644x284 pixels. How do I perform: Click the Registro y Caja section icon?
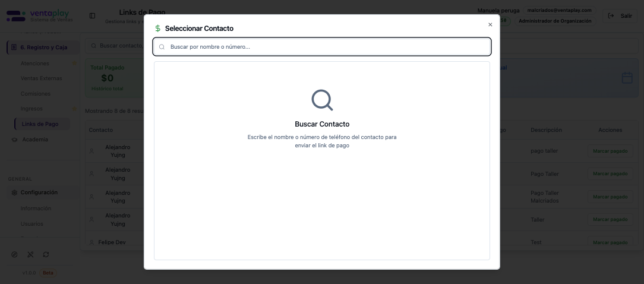[x=14, y=48]
